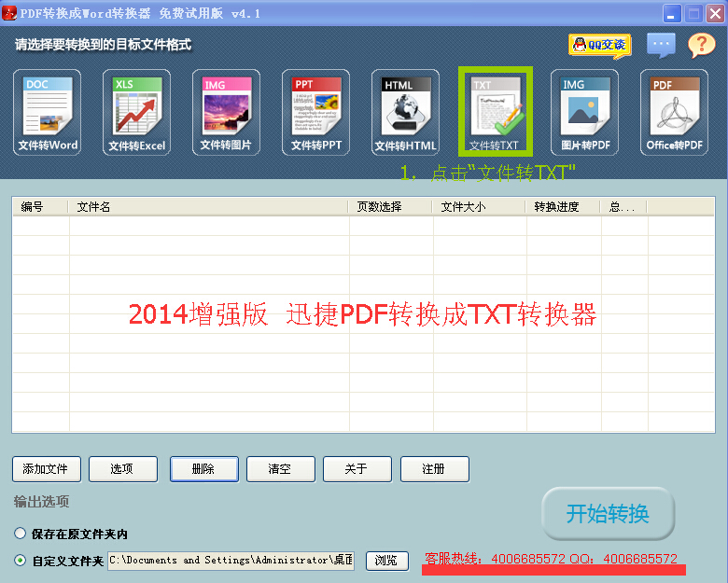The height and width of the screenshot is (583, 728).
Task: Click the 添加文件 button
Action: click(x=47, y=469)
